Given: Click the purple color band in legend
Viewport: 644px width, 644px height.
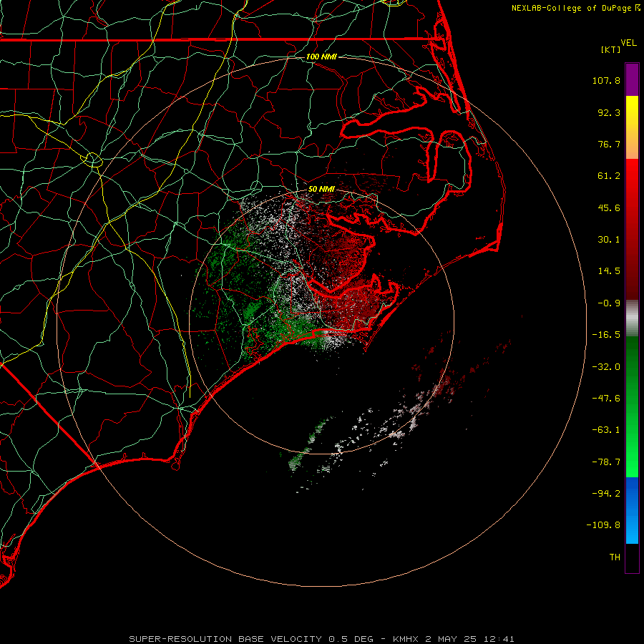Looking at the screenshot, I should coord(632,79).
